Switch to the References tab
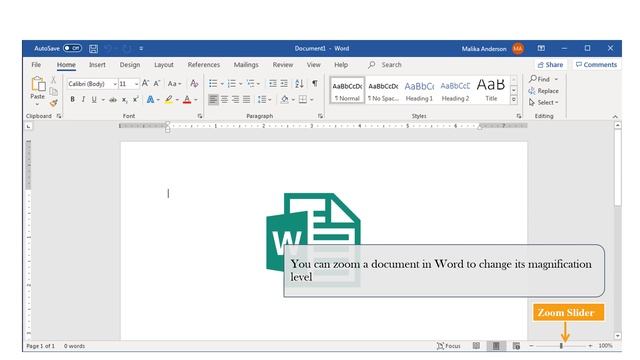640x360 pixels. (x=204, y=65)
